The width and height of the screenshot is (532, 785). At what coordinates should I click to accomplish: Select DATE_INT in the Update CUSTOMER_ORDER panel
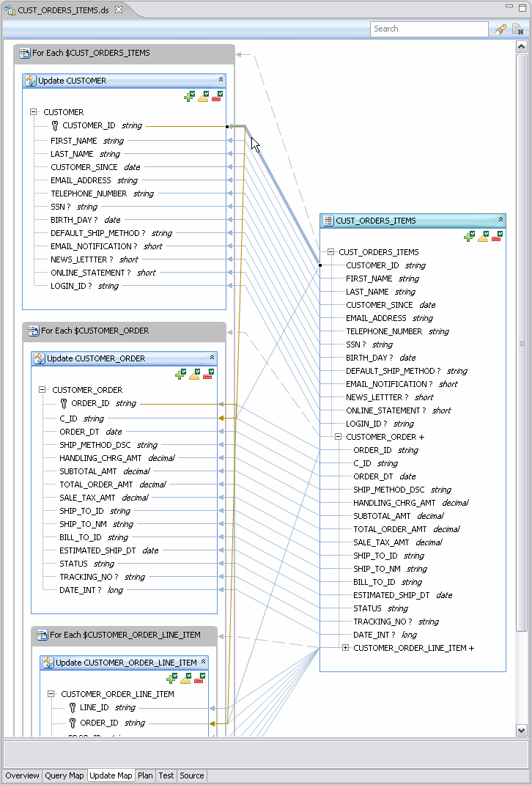click(80, 590)
